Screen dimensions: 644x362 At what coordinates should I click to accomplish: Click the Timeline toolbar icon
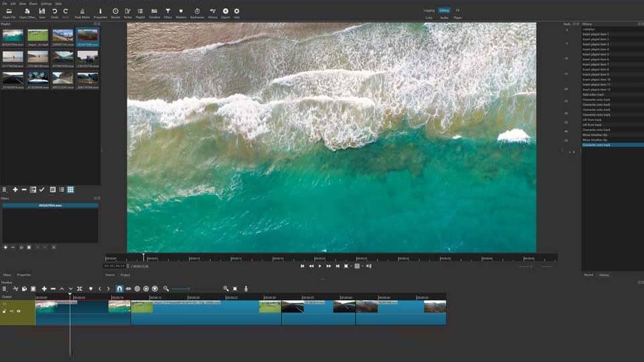point(154,11)
